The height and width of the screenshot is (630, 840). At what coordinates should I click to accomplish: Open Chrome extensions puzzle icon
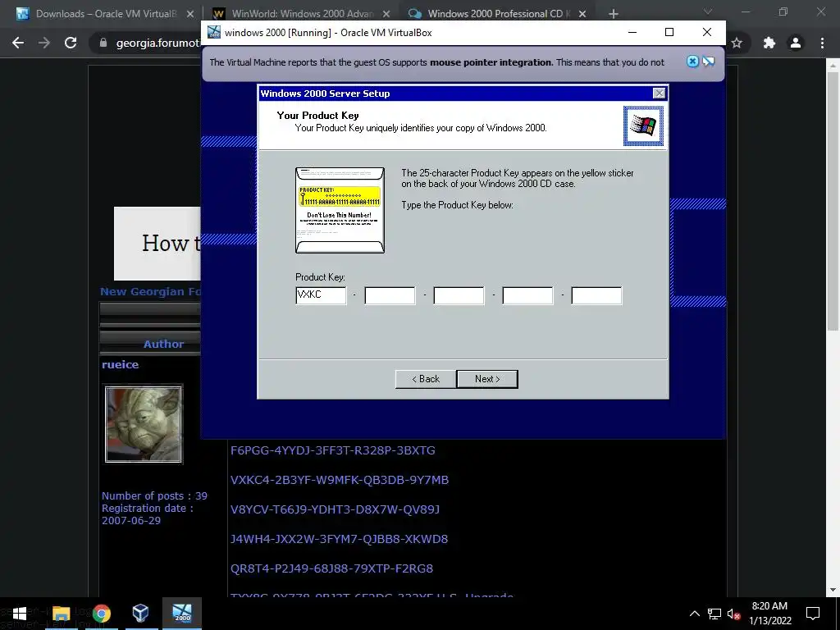769,43
